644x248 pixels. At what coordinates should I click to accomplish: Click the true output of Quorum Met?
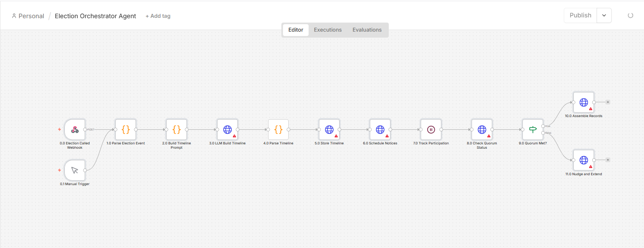click(x=543, y=126)
